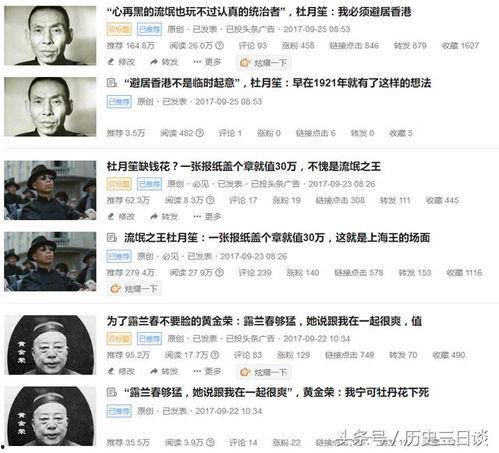This screenshot has width=499, height=453.
Task: Click the edit pencil icon for first article
Action: [x=111, y=62]
